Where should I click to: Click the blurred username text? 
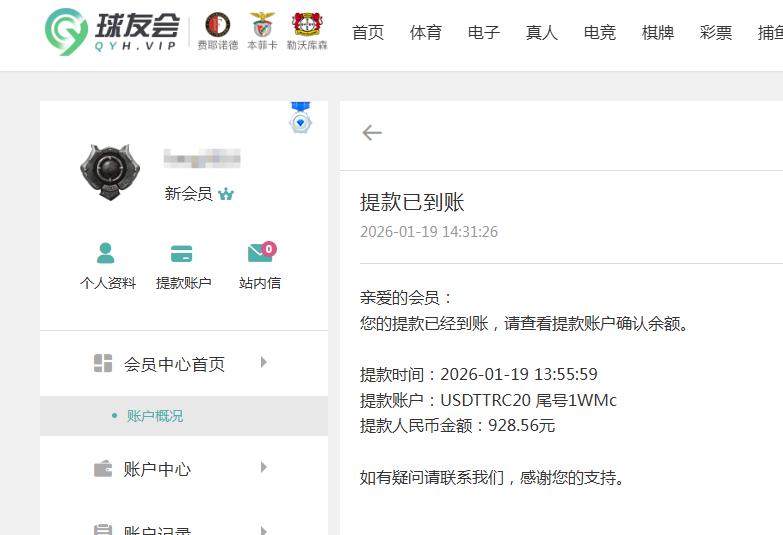tap(202, 158)
